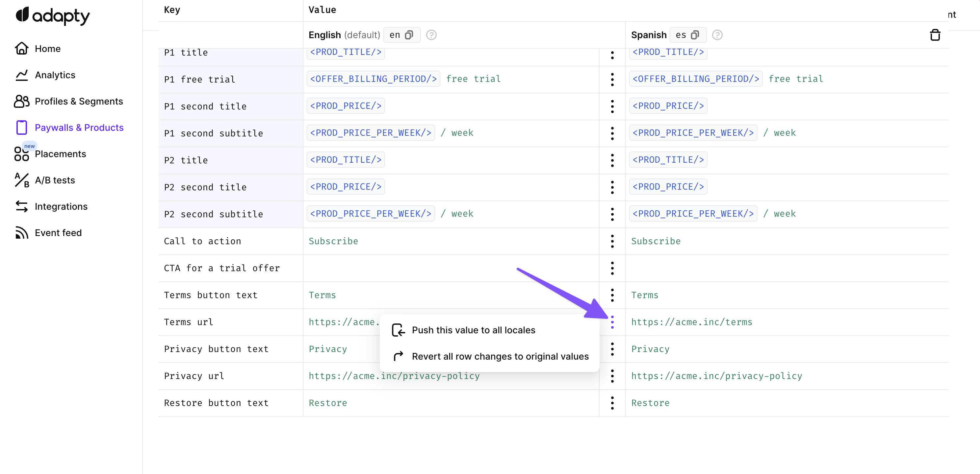Copy the English 'en' locale code
980x474 pixels.
pos(409,35)
